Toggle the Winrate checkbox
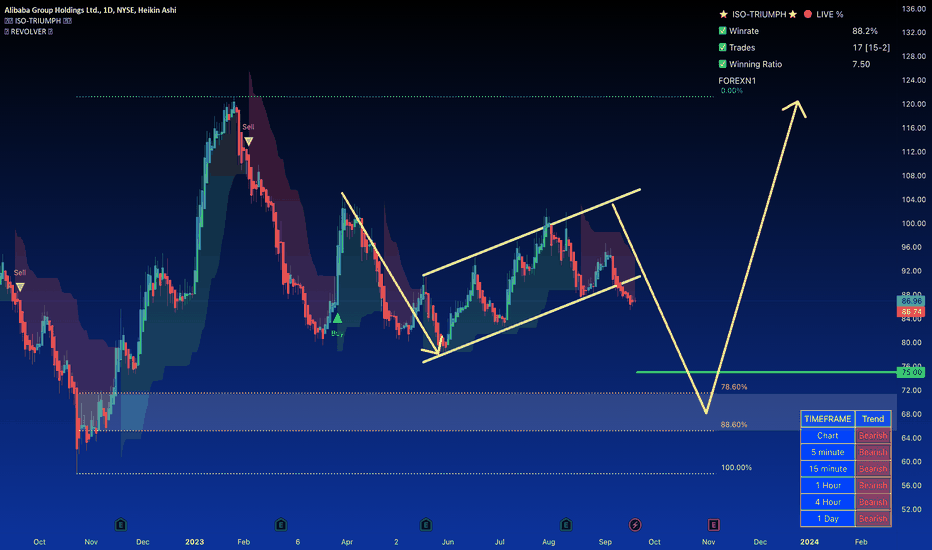Viewport: 932px width, 550px height. [x=723, y=31]
